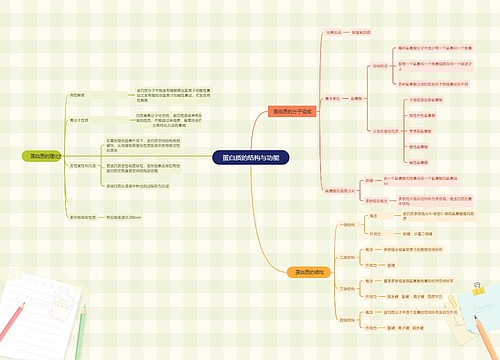
Task: Click the 肽键 node under 氨基酸的连接方式
Action: (369, 181)
